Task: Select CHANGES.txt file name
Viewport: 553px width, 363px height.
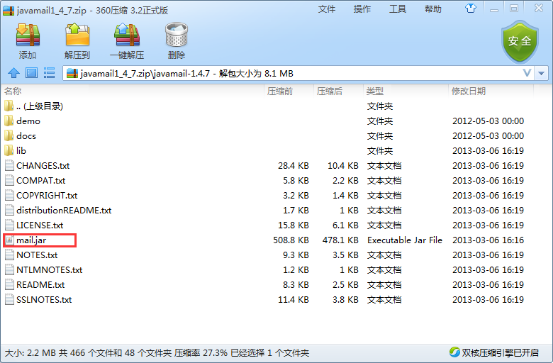Action: click(43, 165)
